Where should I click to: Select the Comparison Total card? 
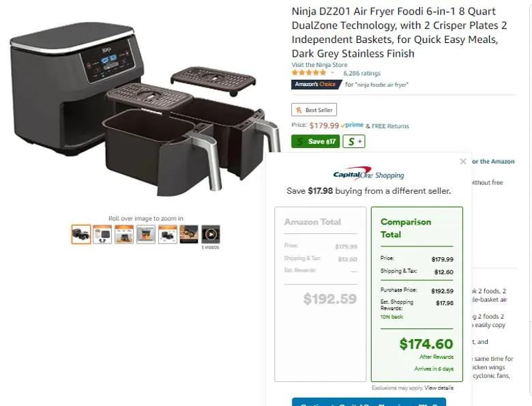pyautogui.click(x=417, y=294)
